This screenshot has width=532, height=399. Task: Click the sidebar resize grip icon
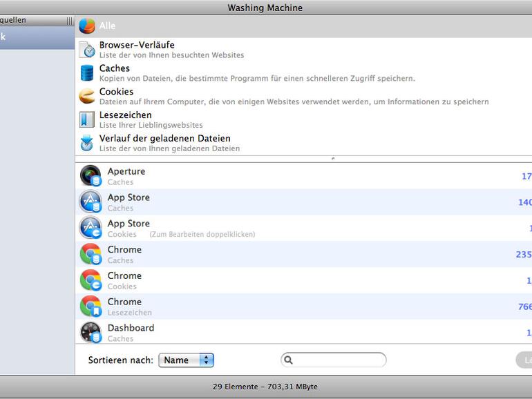click(x=70, y=21)
